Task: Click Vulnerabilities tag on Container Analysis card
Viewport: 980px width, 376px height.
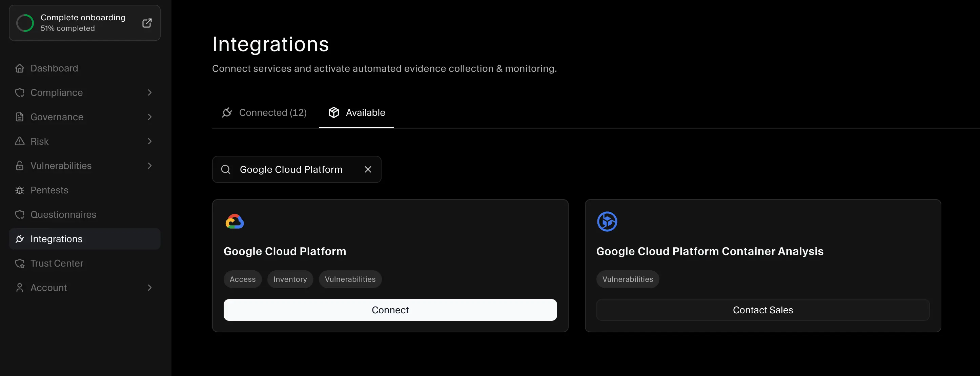Action: coord(628,279)
